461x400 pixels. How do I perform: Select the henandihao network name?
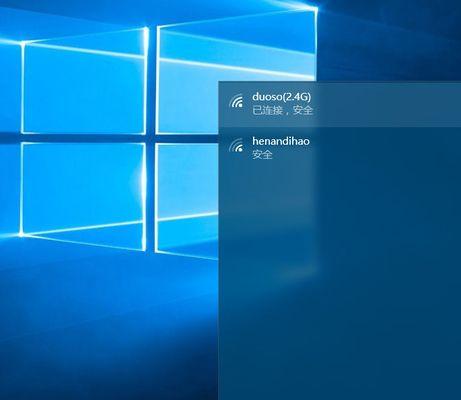[x=281, y=141]
